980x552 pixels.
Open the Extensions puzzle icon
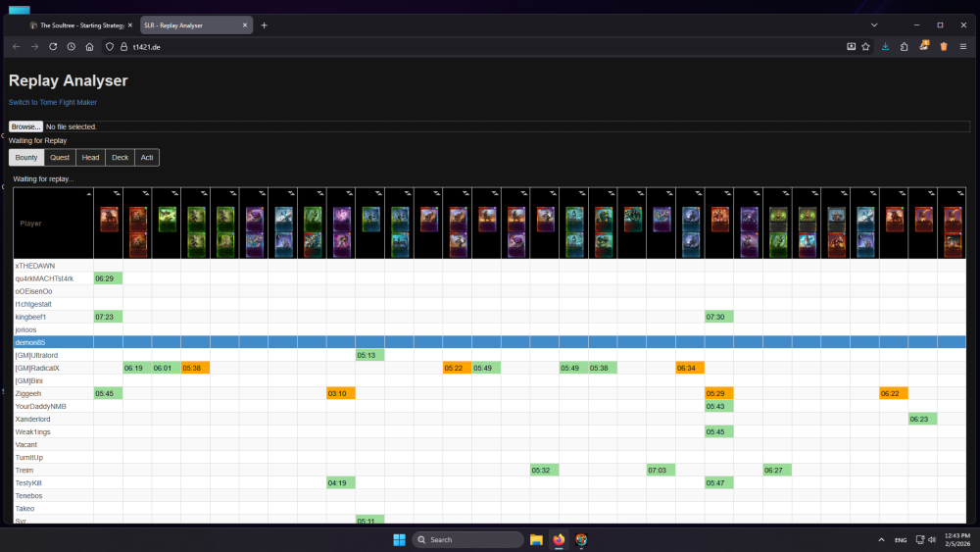tap(905, 46)
